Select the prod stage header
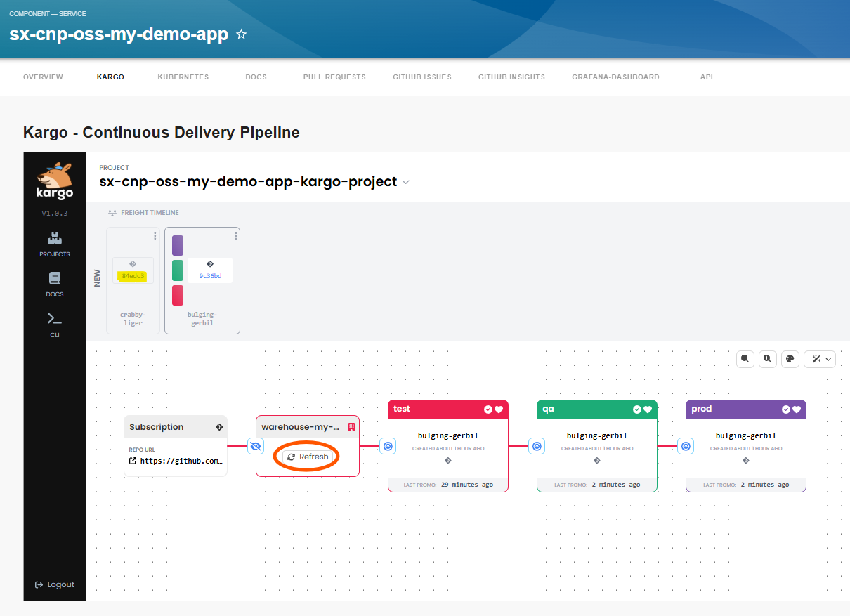850x616 pixels. (746, 409)
